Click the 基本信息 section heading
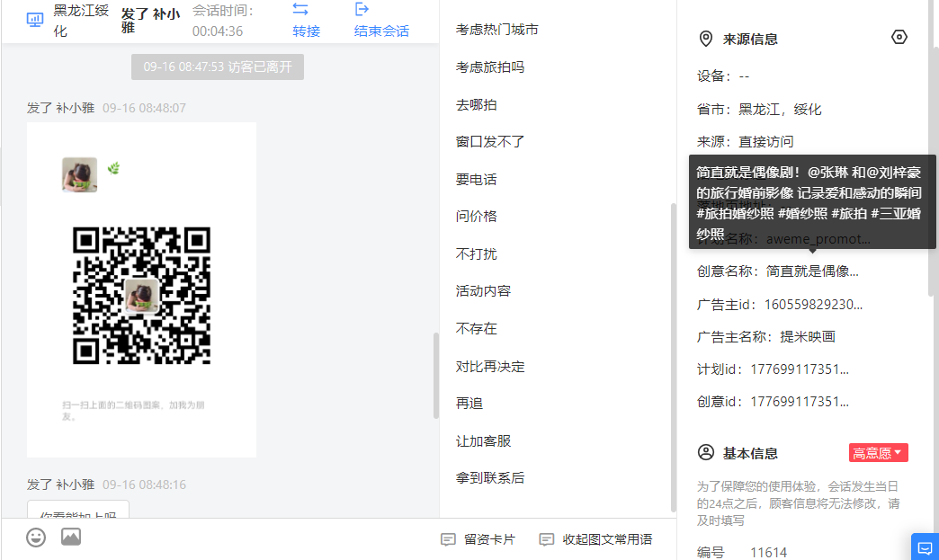 click(x=750, y=454)
